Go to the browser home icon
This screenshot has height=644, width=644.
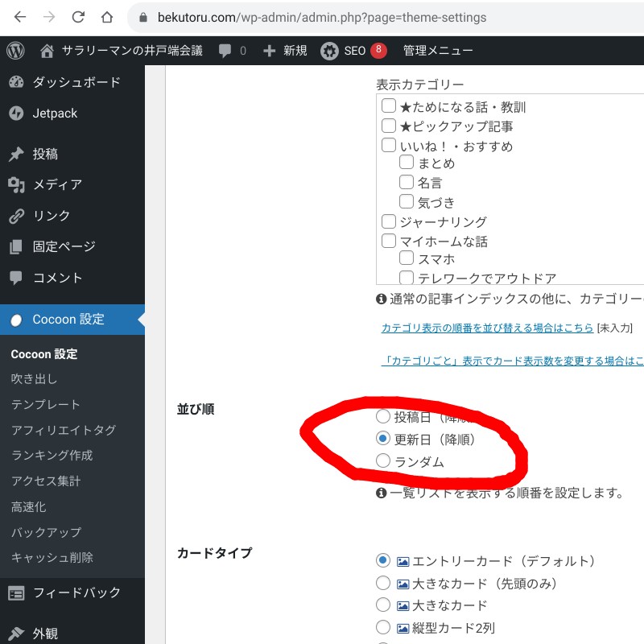click(107, 17)
